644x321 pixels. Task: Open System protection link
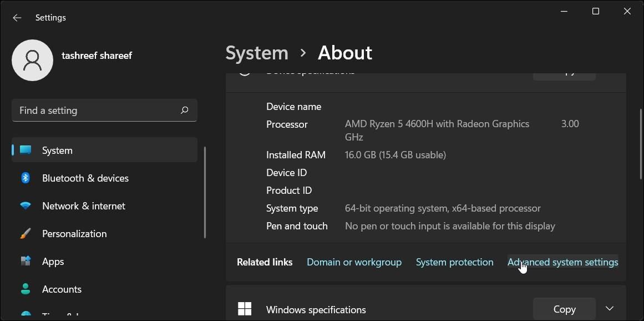click(x=455, y=262)
